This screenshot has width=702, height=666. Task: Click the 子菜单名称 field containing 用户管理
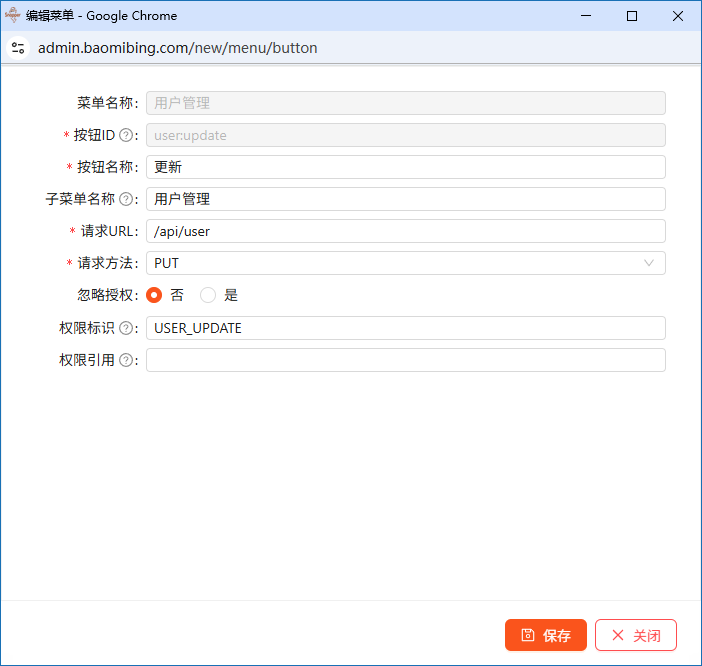405,199
